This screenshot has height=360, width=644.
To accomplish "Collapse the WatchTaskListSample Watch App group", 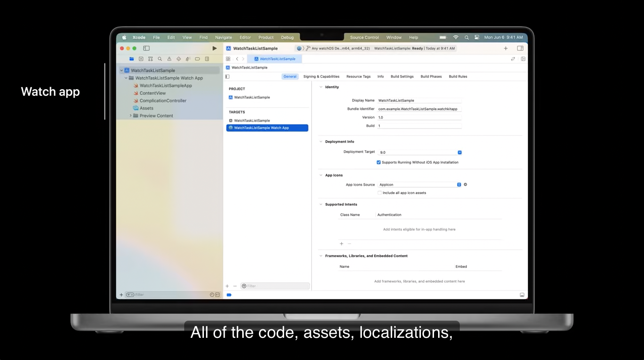I will click(x=126, y=78).
